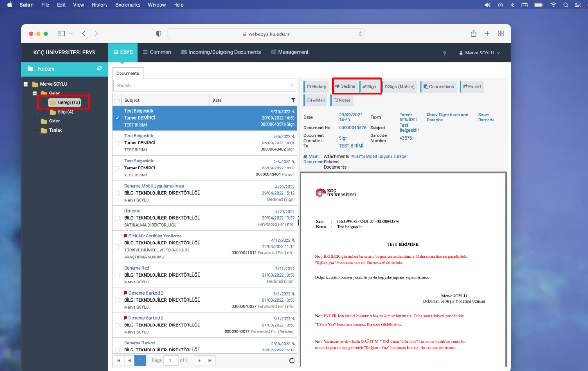Collapse the Gelen folder tree node
Image resolution: width=588 pixels, height=371 pixels.
(34, 94)
